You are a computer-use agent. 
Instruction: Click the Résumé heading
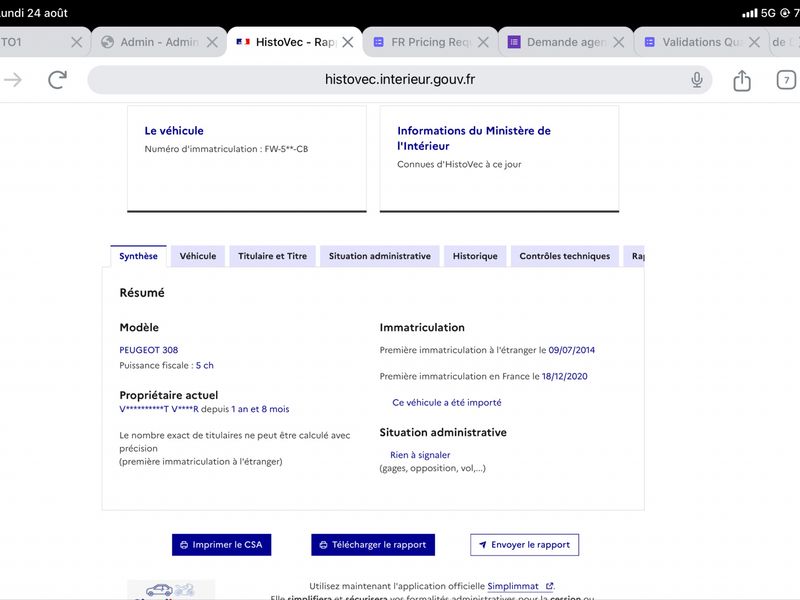(x=142, y=293)
